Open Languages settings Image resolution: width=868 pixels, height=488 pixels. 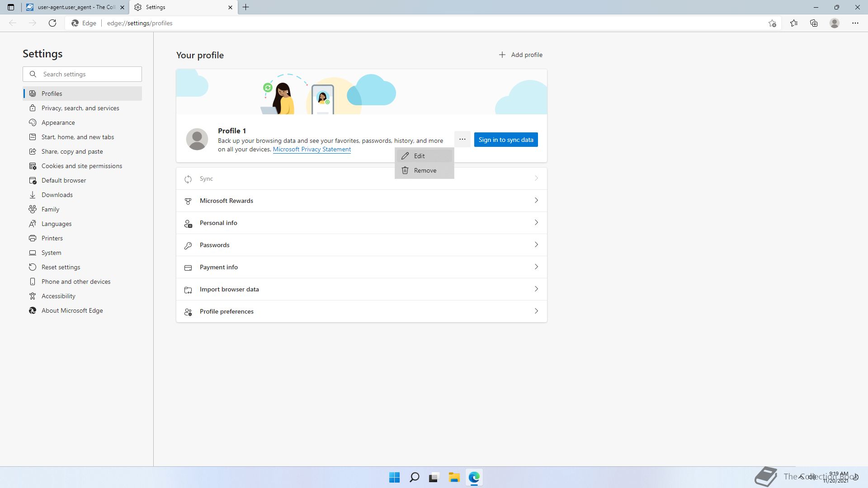[82, 224]
